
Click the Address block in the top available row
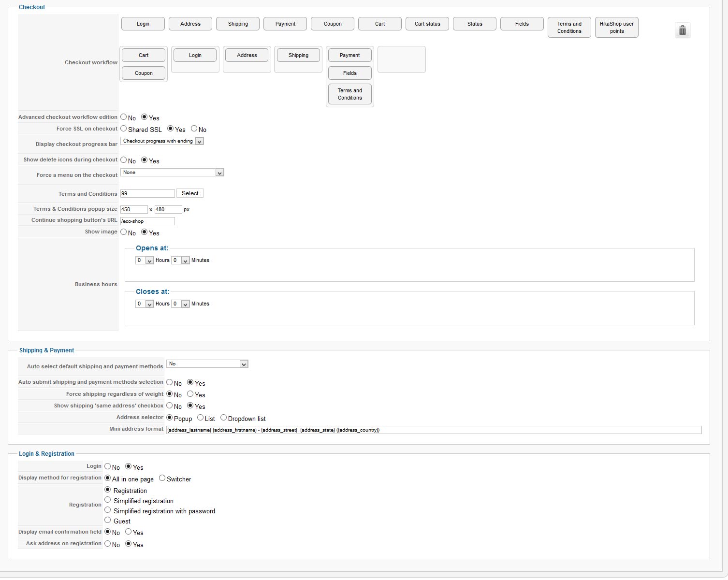pos(190,24)
